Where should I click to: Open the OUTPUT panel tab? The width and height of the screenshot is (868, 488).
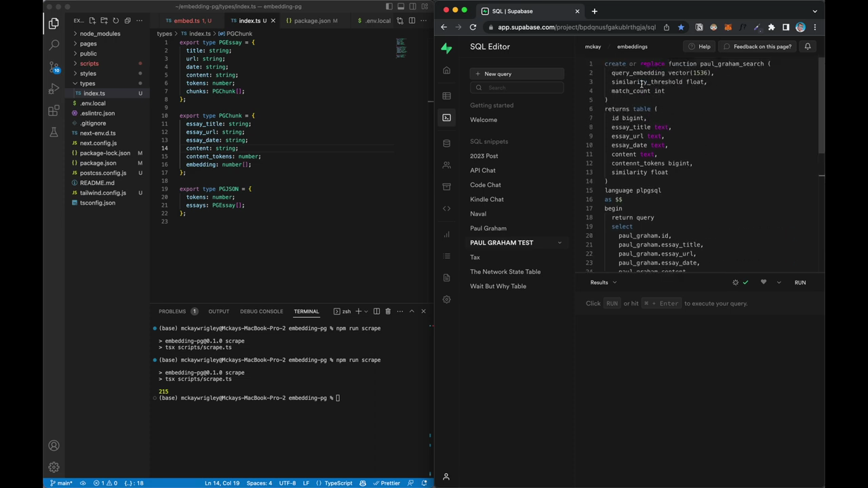pos(218,311)
